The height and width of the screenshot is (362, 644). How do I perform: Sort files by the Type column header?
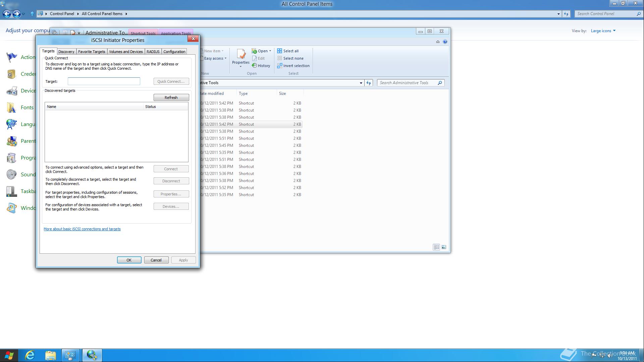point(257,94)
